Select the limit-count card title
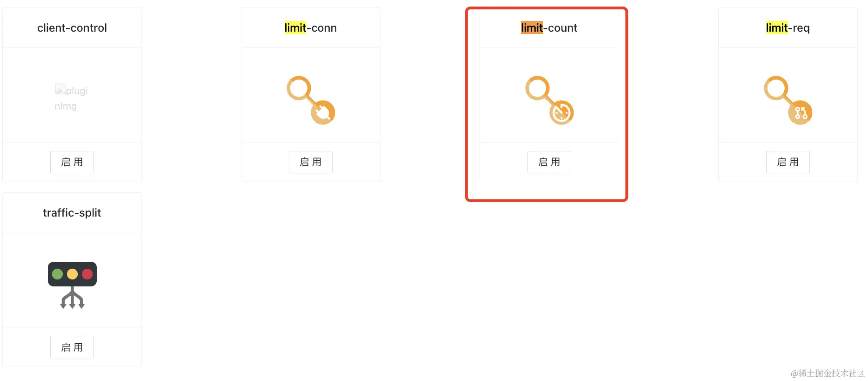The height and width of the screenshot is (381, 868). point(549,28)
